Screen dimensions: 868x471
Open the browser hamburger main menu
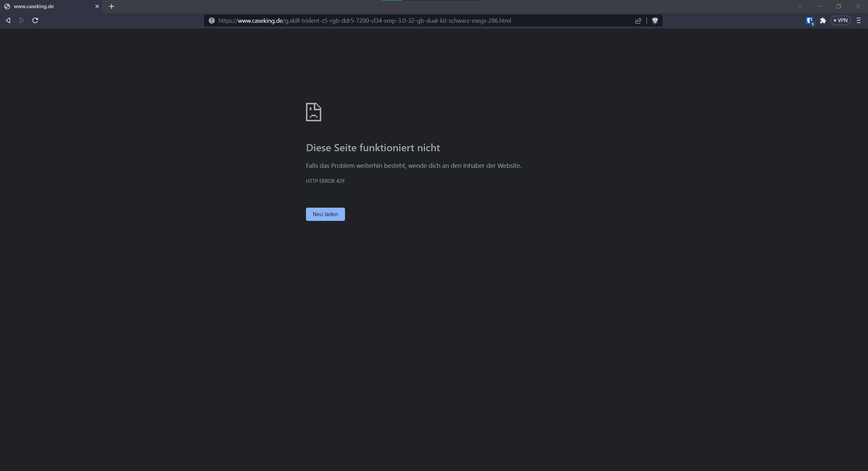858,21
